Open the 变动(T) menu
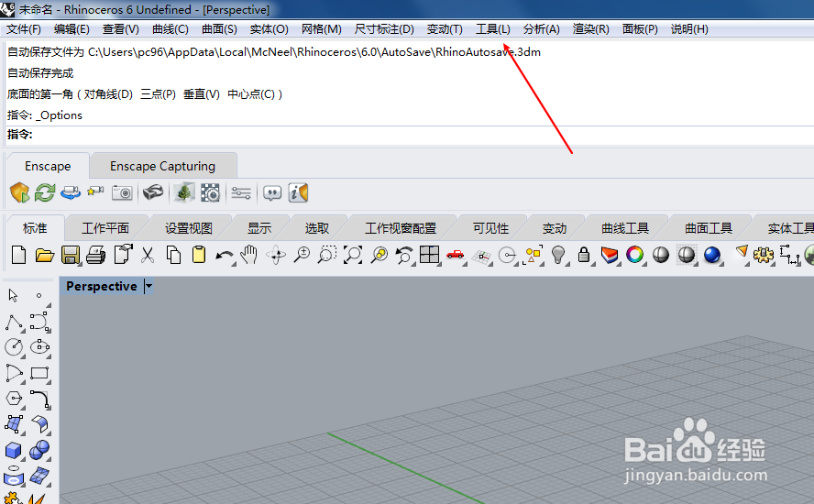Screen dimensions: 814x504 tap(445, 29)
